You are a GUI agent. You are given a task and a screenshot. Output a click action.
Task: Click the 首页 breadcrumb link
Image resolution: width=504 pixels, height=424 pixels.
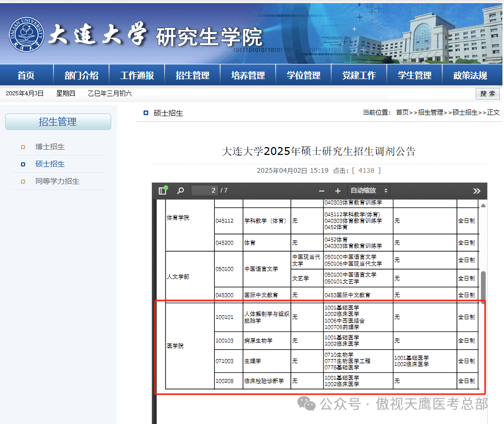click(x=402, y=113)
